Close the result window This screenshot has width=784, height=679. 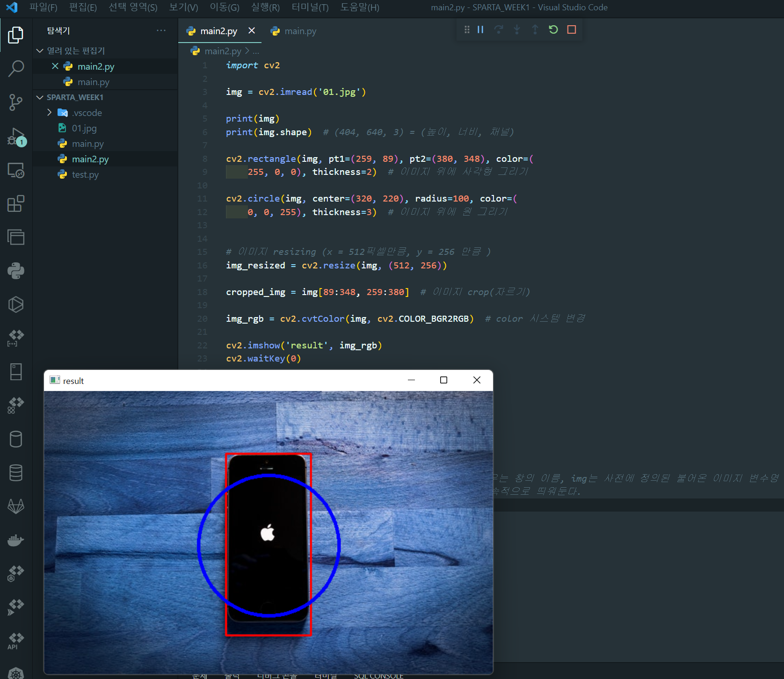(477, 380)
